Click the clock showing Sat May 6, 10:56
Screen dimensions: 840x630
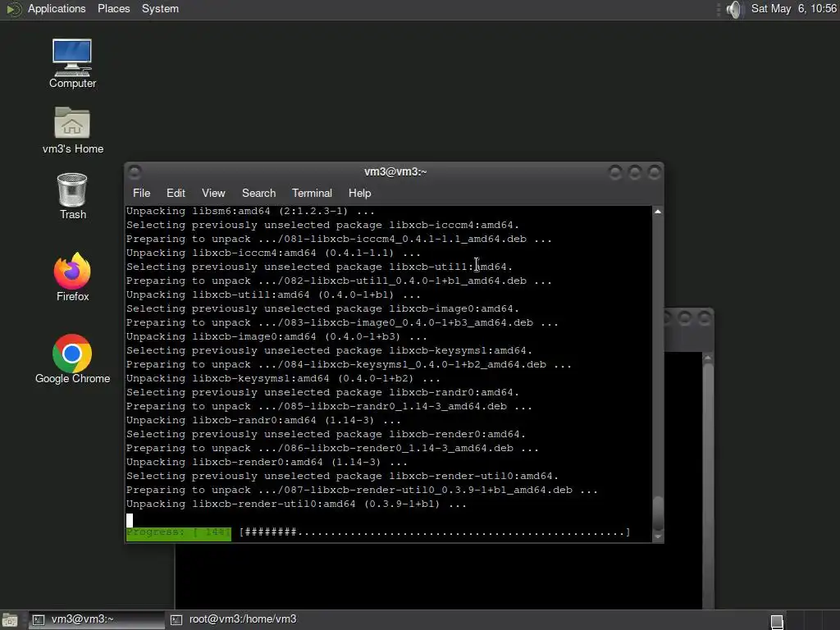coord(793,8)
